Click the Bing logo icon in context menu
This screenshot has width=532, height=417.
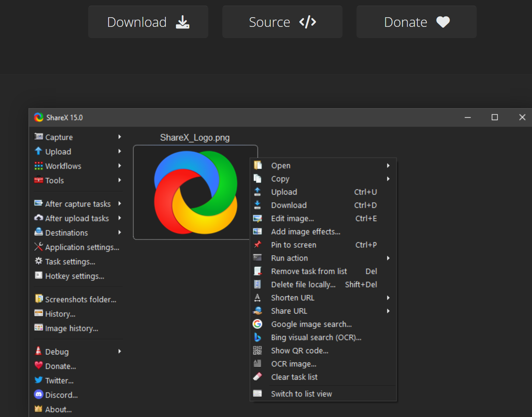(258, 337)
